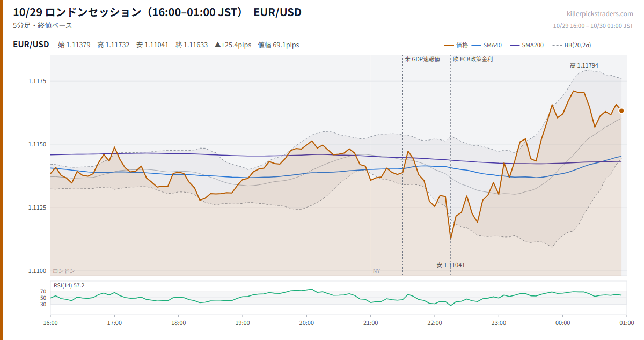
Task: Click the 01:00 time axis label
Action: click(x=627, y=323)
